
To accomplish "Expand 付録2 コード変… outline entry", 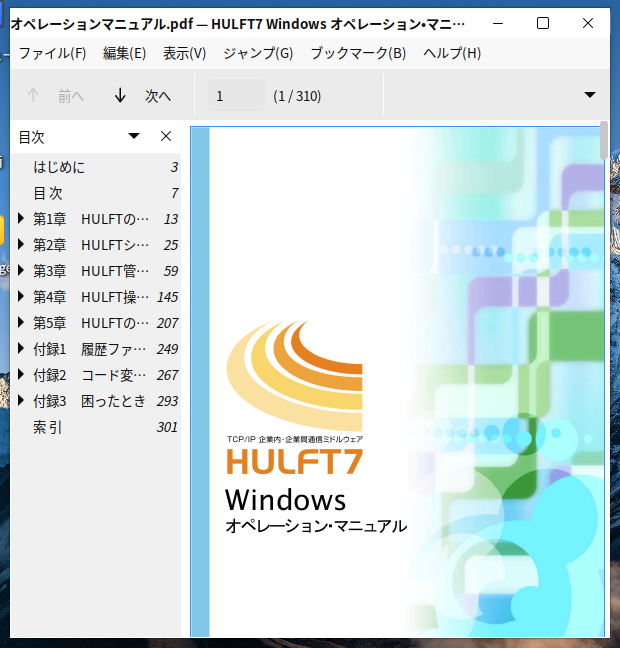I will pos(20,374).
